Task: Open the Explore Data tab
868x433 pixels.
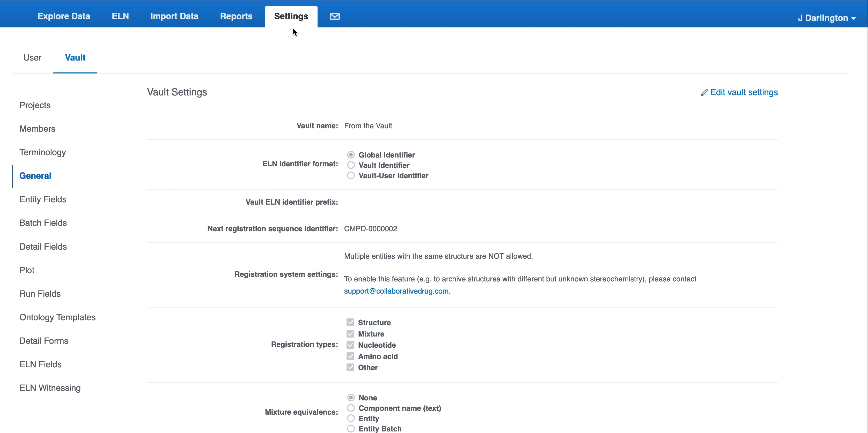Action: click(64, 16)
